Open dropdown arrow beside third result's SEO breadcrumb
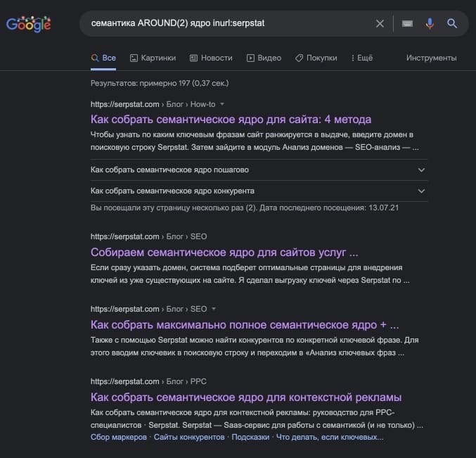 pos(214,309)
